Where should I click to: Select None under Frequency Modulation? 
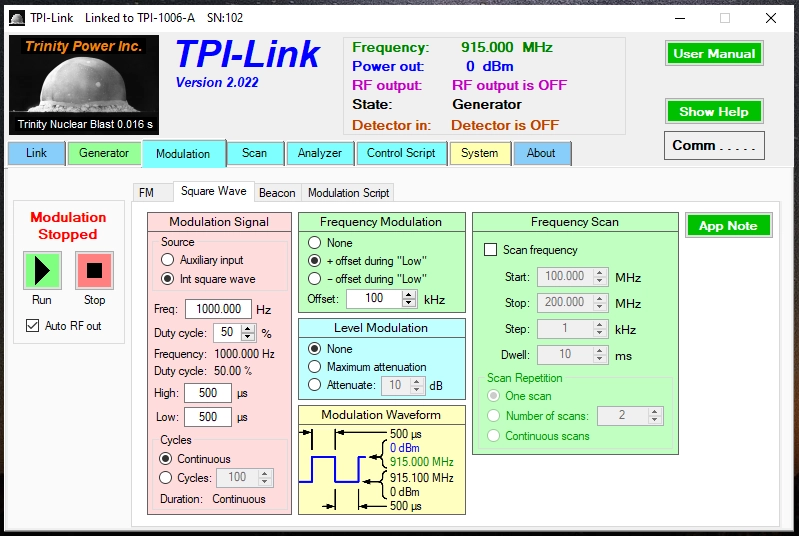(x=314, y=243)
